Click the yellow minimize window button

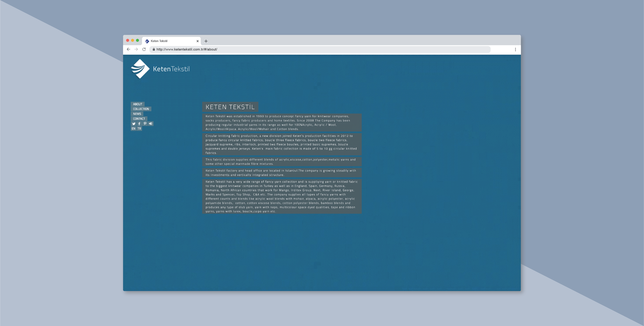[x=133, y=40]
